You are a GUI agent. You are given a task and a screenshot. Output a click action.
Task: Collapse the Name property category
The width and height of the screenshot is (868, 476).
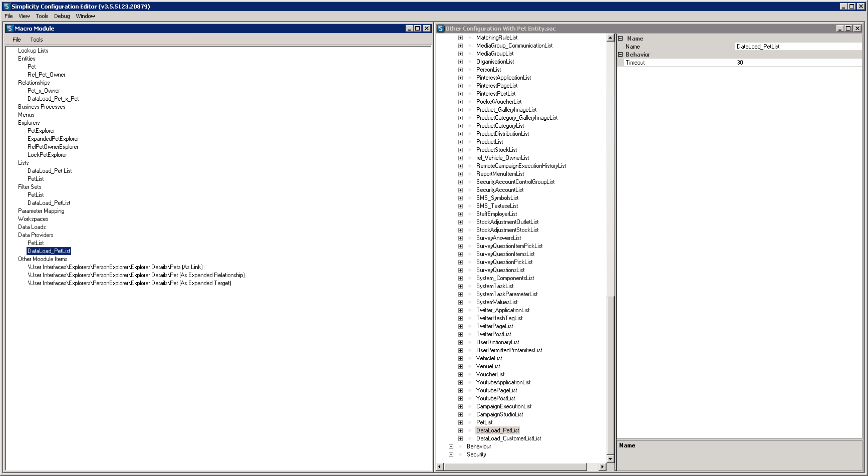click(621, 39)
